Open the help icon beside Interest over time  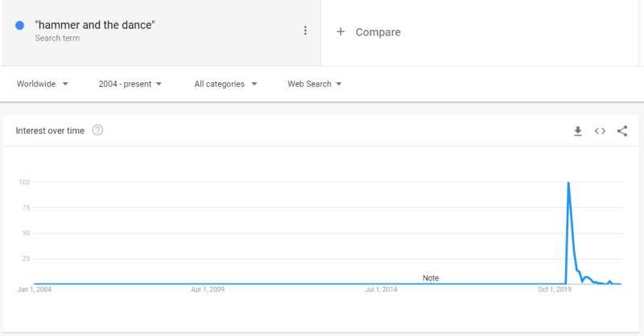97,131
